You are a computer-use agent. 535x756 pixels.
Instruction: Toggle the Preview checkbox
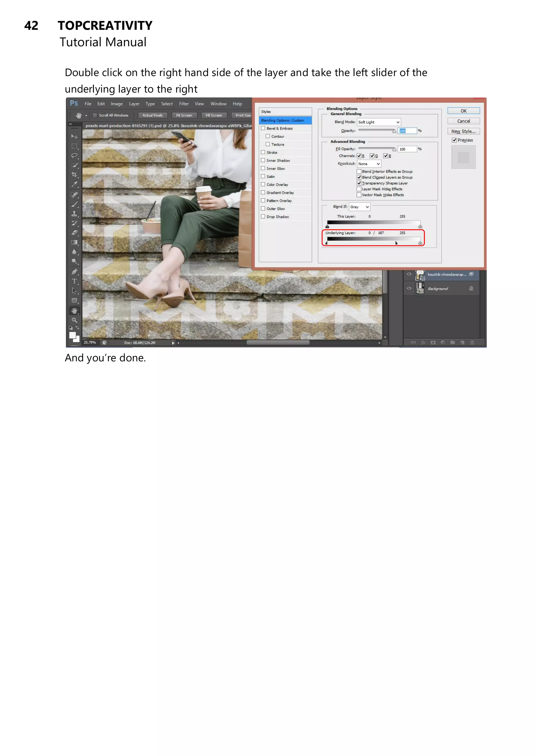pyautogui.click(x=454, y=140)
